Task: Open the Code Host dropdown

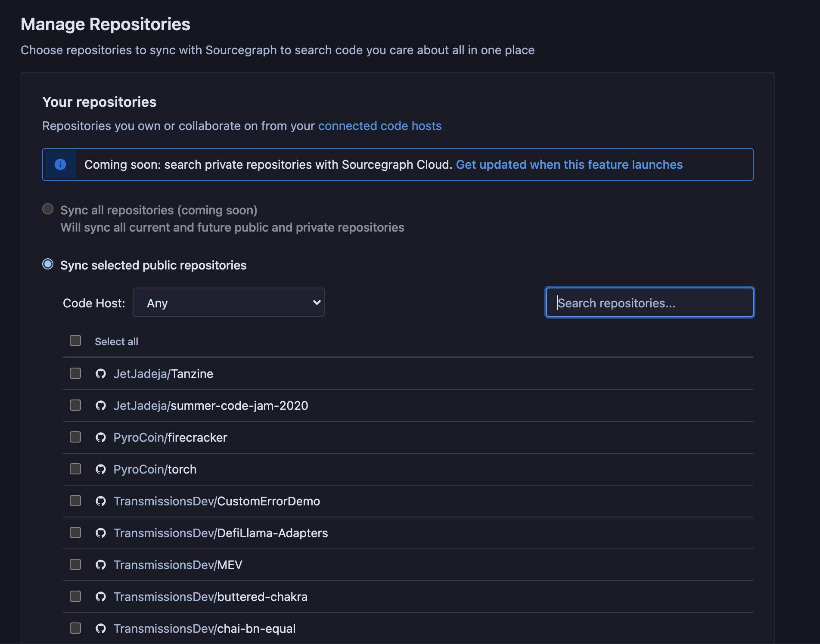Action: click(229, 302)
